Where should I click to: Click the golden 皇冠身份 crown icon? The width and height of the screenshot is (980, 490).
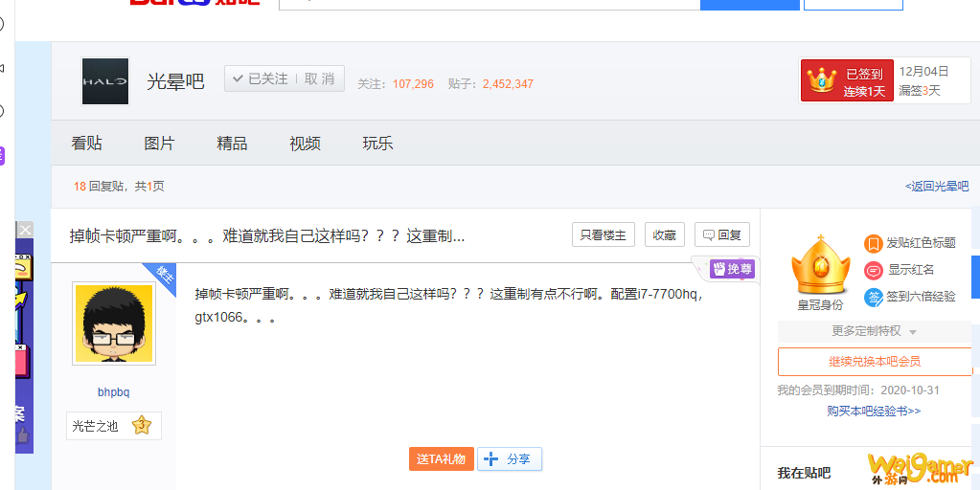pos(820,265)
